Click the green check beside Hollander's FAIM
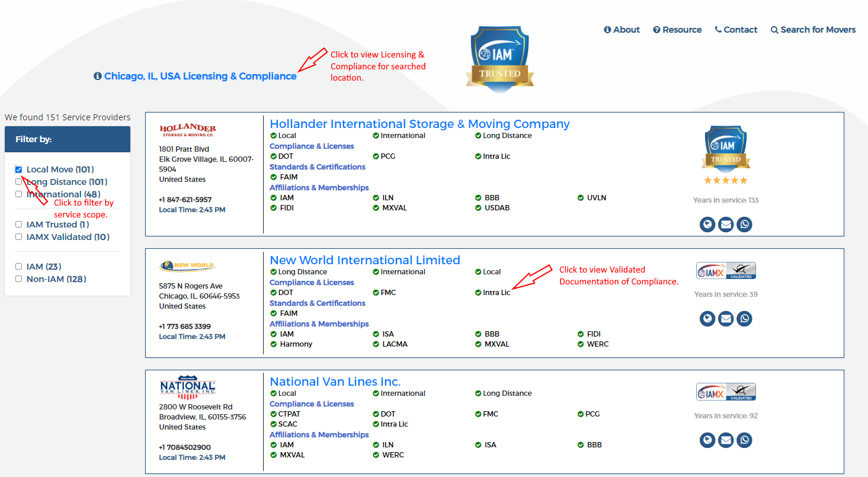Screen dimensions: 868x477 click(273, 177)
